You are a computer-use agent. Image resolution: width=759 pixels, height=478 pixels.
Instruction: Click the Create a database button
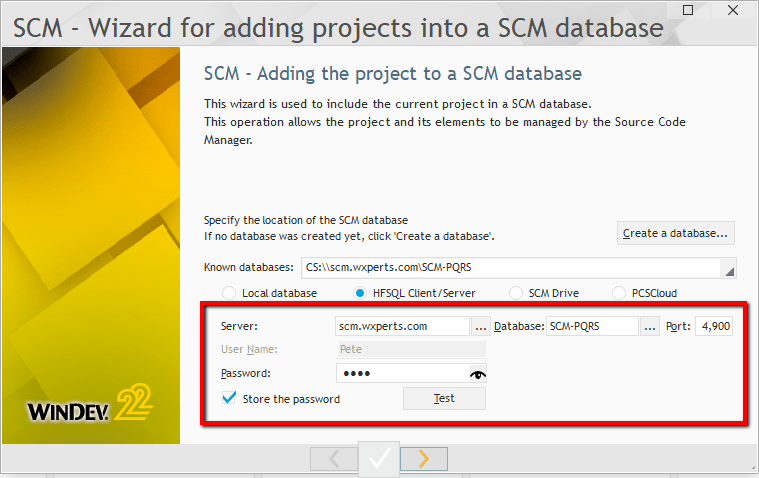(676, 233)
